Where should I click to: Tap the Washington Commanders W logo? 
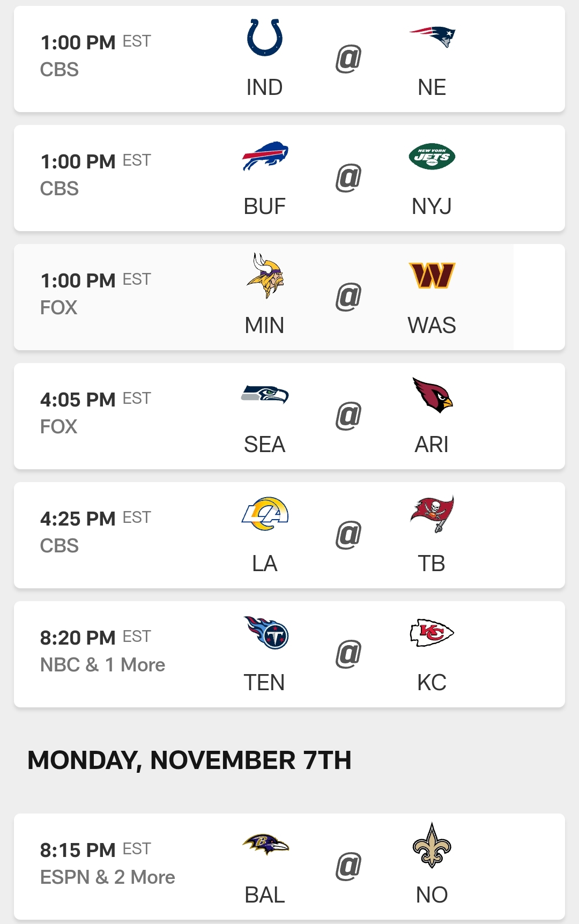pyautogui.click(x=432, y=276)
